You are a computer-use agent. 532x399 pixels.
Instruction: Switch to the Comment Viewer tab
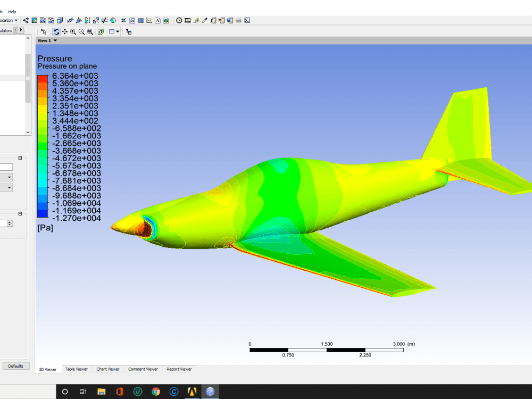(x=143, y=369)
